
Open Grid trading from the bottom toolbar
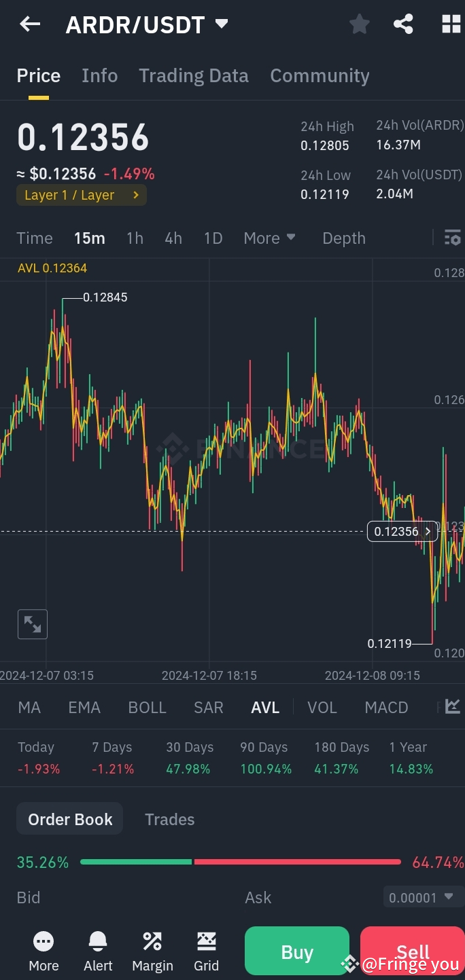206,949
